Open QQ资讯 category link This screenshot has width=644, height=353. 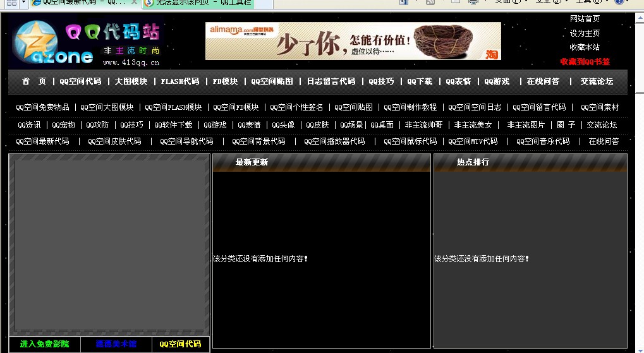tap(29, 125)
